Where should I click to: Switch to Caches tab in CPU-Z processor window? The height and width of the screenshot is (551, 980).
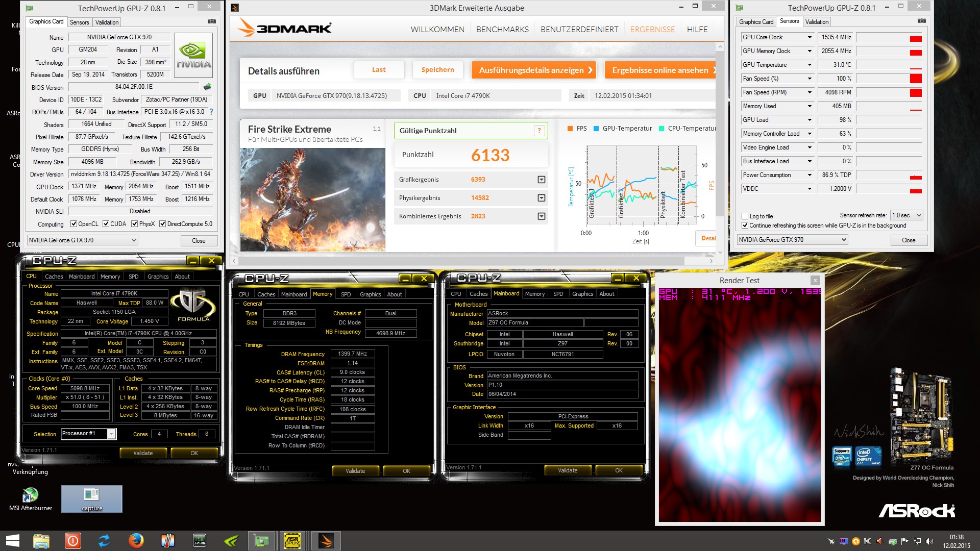click(54, 277)
